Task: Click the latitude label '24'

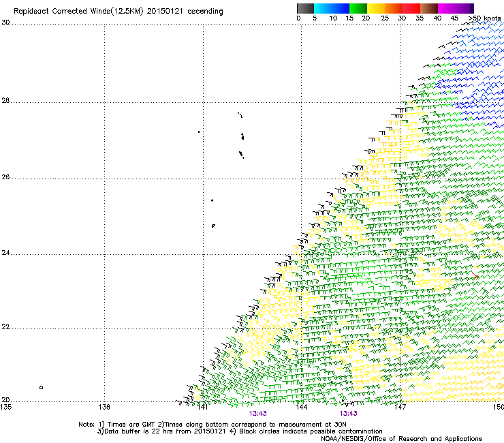Action: [5, 253]
